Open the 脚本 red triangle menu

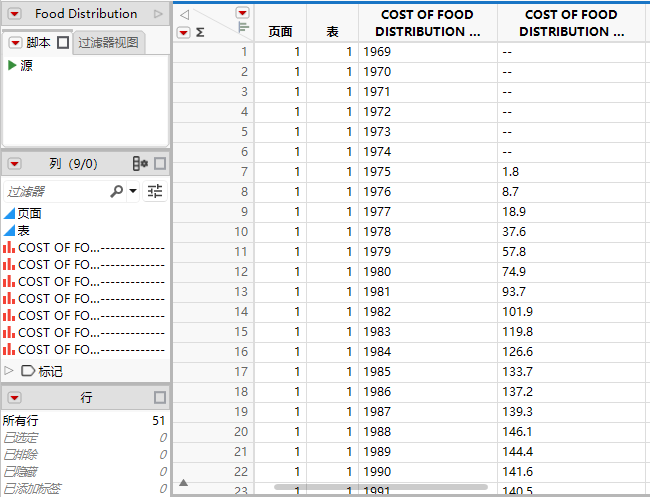pos(15,43)
